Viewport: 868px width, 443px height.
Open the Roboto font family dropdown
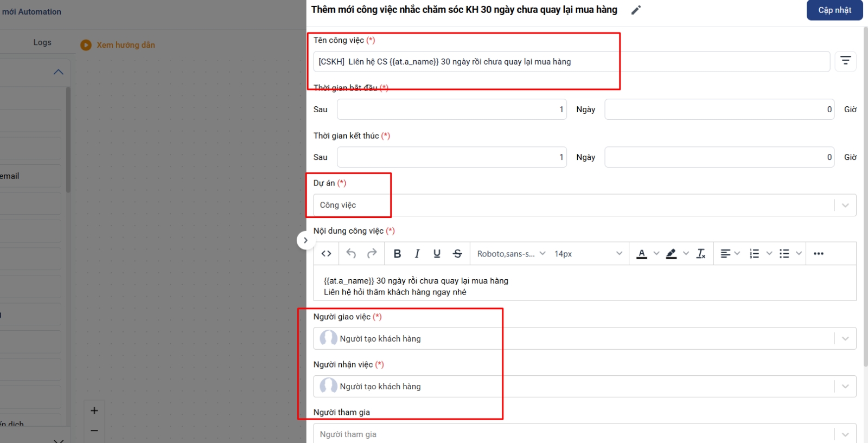click(x=511, y=254)
